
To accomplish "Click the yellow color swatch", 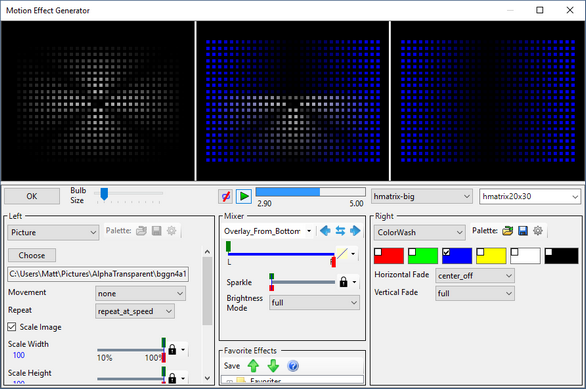I will pos(491,256).
